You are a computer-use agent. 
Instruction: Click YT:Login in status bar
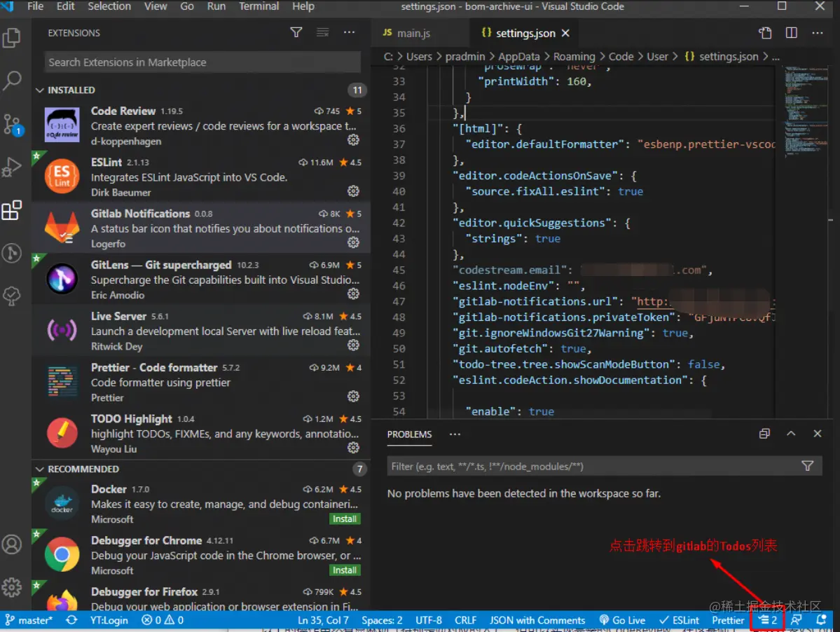(x=109, y=619)
